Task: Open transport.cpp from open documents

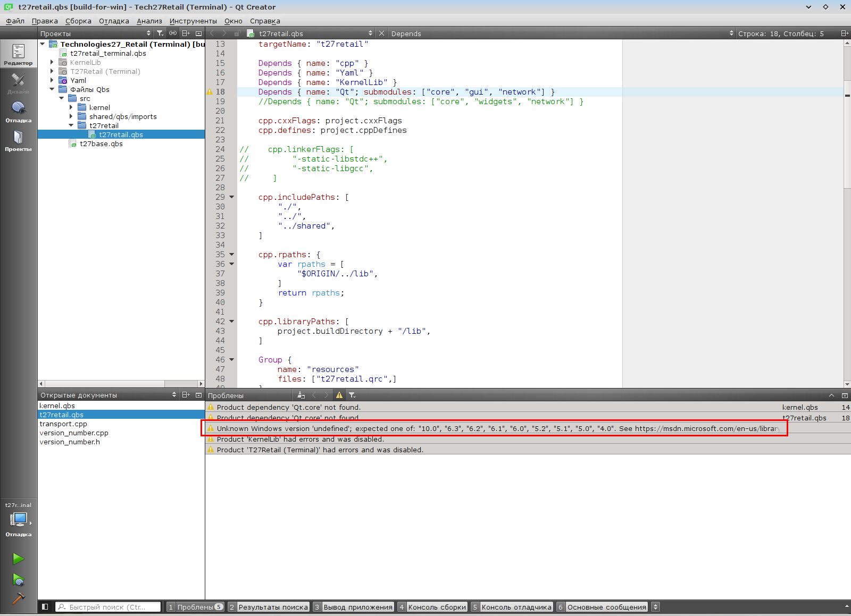Action: (x=63, y=424)
